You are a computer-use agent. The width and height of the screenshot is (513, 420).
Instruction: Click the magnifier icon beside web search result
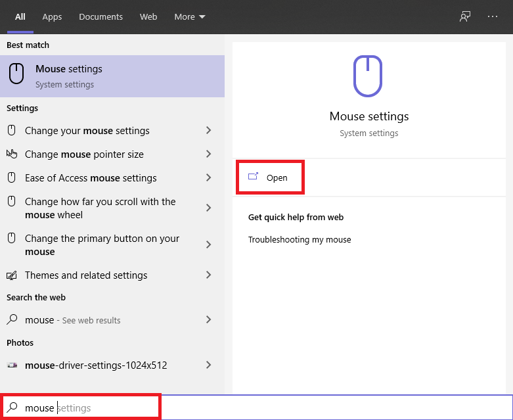click(12, 320)
